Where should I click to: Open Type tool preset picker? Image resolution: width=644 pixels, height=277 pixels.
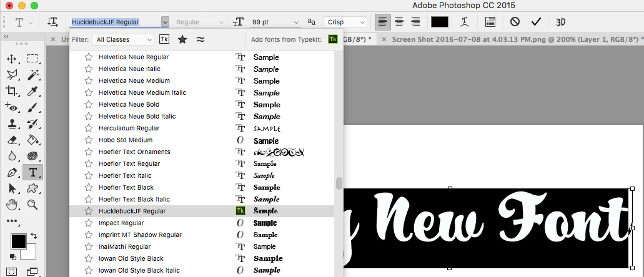pyautogui.click(x=23, y=22)
